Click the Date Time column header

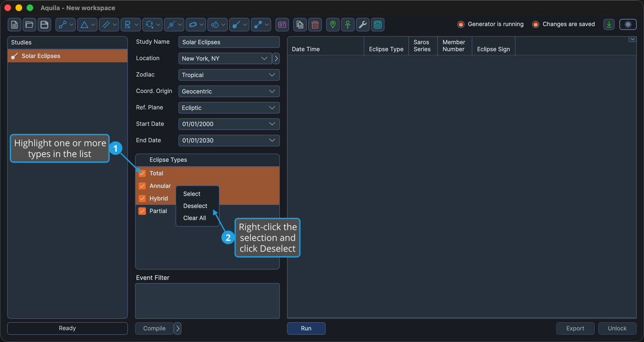tap(326, 46)
